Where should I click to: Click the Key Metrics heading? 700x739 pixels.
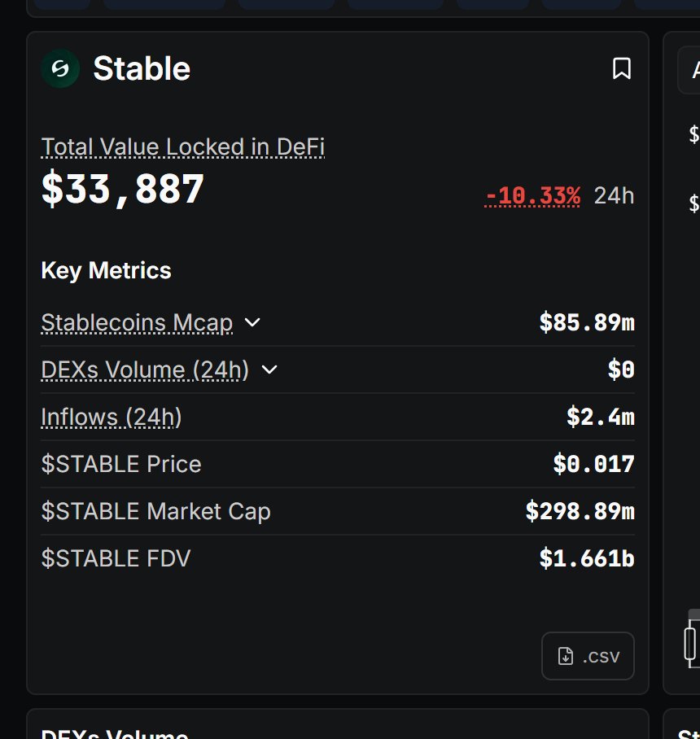106,271
